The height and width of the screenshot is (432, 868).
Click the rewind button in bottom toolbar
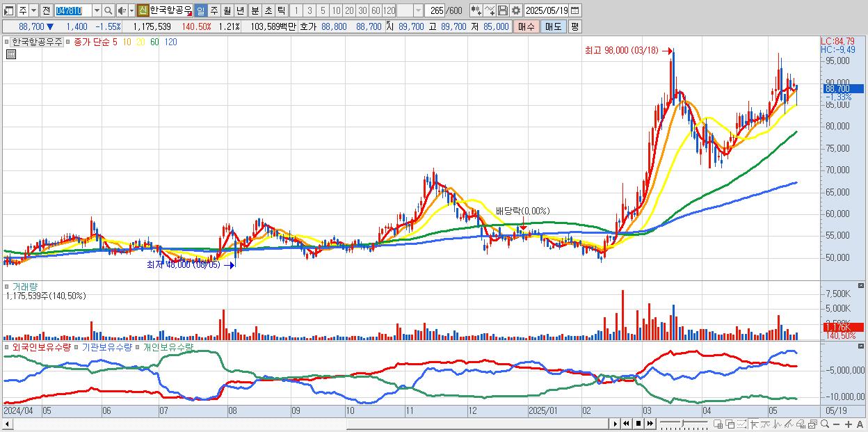tap(626, 424)
